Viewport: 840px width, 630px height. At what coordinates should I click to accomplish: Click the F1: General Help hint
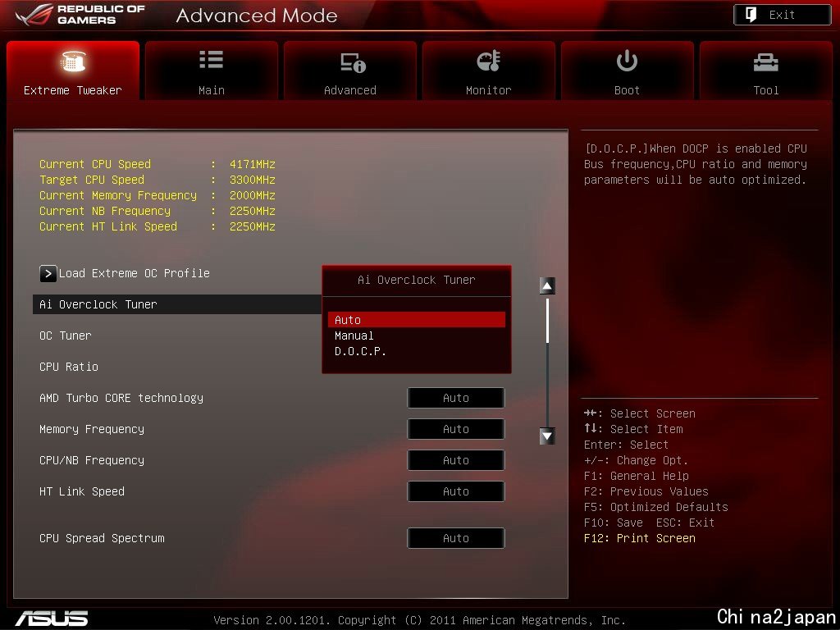pyautogui.click(x=637, y=476)
